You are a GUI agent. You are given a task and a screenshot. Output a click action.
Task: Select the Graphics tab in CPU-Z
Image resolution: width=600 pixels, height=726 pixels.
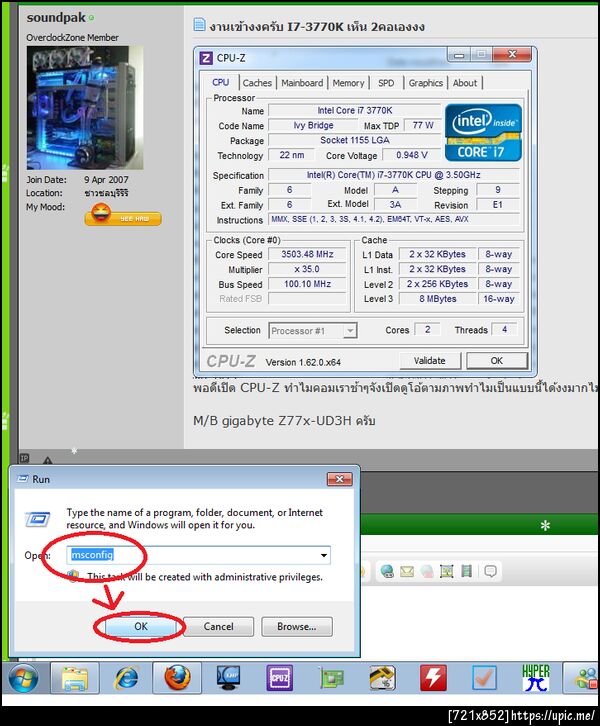pos(425,83)
